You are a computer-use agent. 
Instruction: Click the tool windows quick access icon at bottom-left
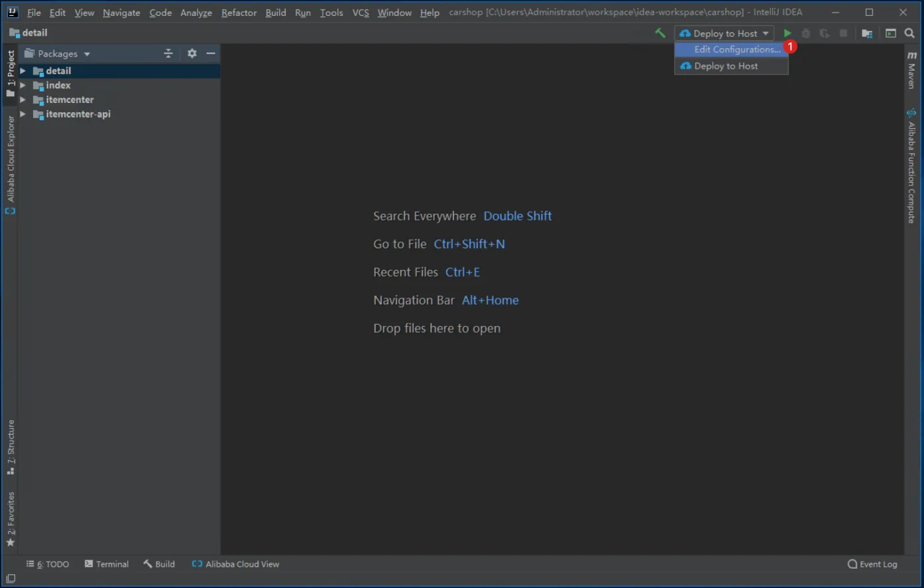pos(11,579)
